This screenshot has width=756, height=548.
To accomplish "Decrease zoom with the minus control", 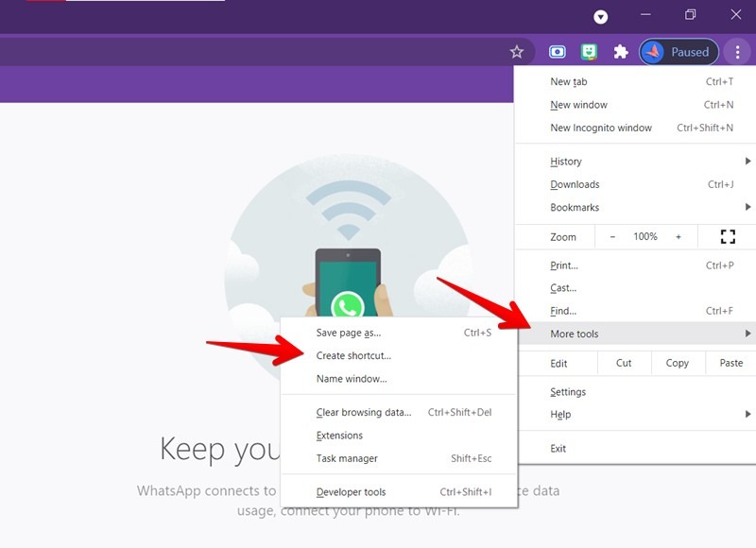I will (612, 236).
